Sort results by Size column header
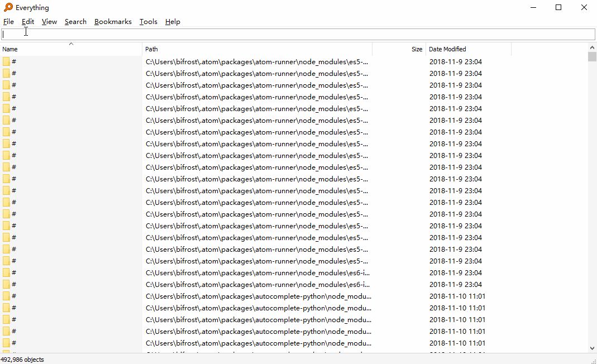 pyautogui.click(x=399, y=49)
